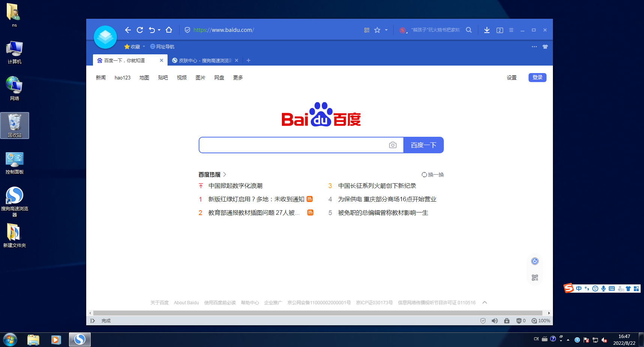Open hao123 link
This screenshot has height=347, width=644.
tap(123, 78)
